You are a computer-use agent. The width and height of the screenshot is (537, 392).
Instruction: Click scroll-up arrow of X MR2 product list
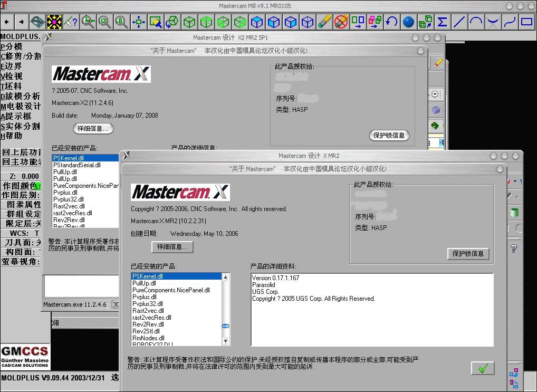(225, 277)
